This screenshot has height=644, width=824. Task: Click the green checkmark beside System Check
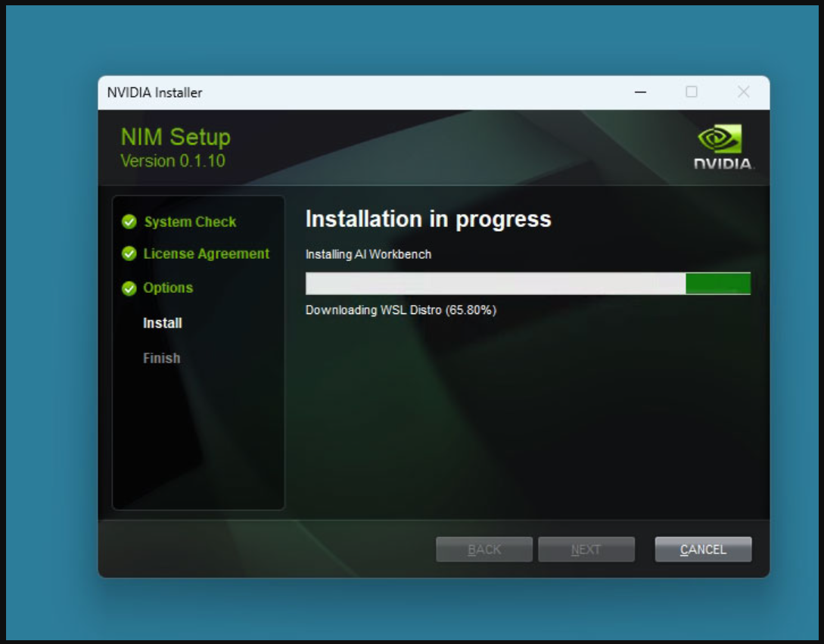[x=129, y=222]
